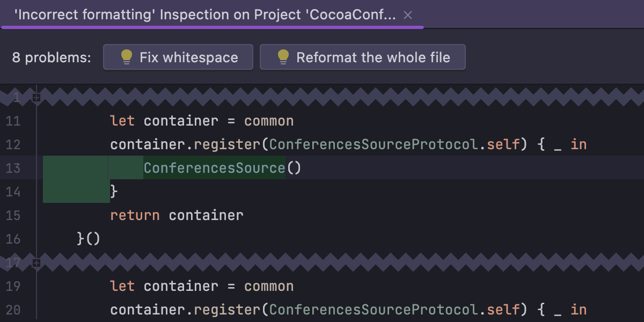This screenshot has height=322, width=644.
Task: Click the lightbulb icon on Fix whitespace
Action: pyautogui.click(x=126, y=57)
